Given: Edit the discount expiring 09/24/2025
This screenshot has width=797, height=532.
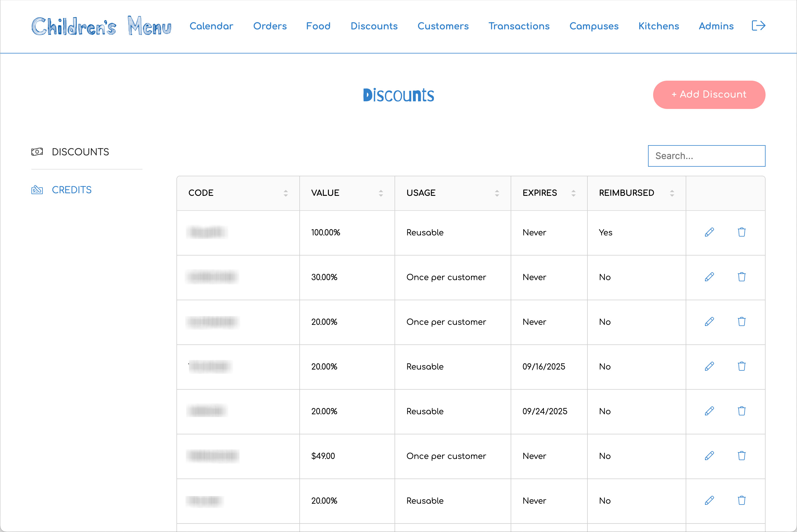Looking at the screenshot, I should click(x=709, y=411).
